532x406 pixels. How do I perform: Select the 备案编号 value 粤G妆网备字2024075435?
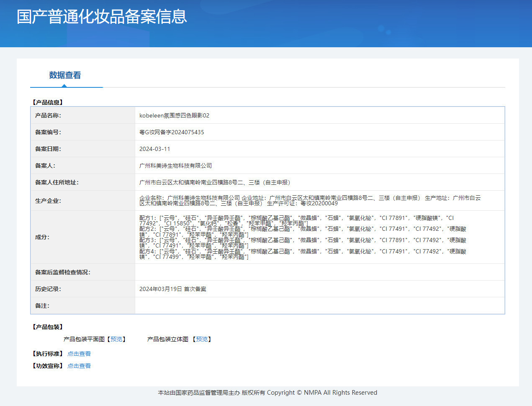(172, 132)
